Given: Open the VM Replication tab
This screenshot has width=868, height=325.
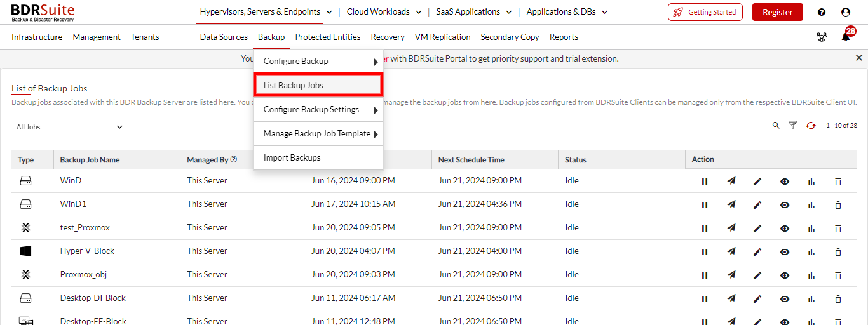Looking at the screenshot, I should 443,37.
